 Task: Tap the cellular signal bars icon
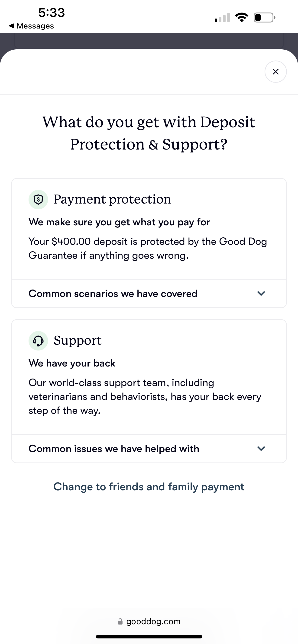pyautogui.click(x=222, y=17)
